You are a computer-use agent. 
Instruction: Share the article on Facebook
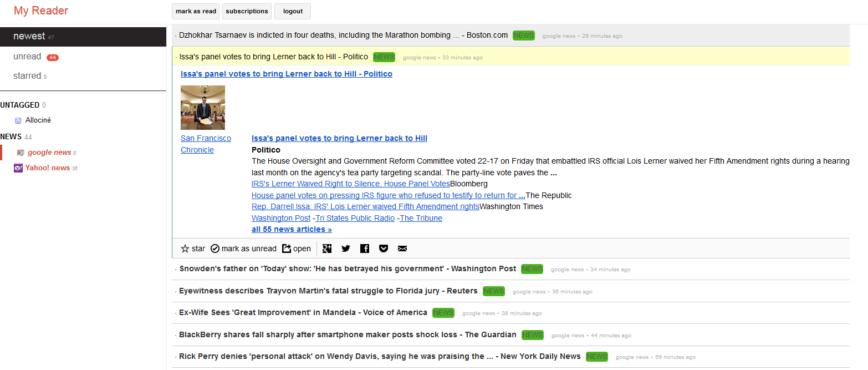coord(365,249)
